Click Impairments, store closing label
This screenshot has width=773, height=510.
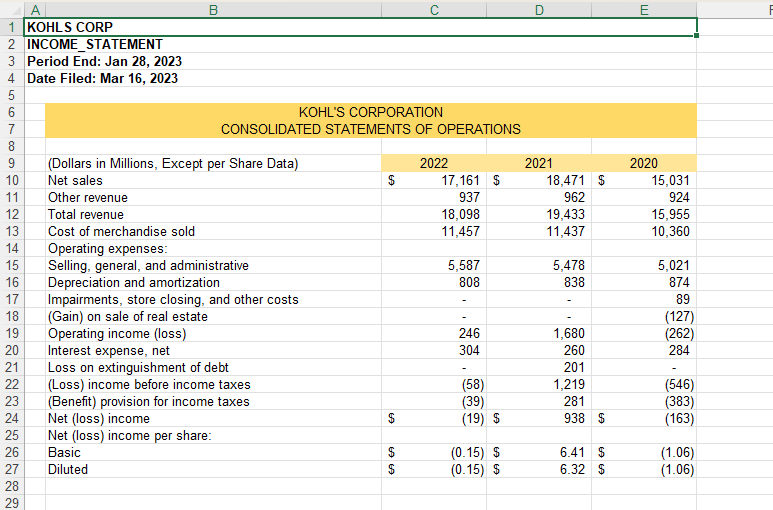pyautogui.click(x=173, y=300)
